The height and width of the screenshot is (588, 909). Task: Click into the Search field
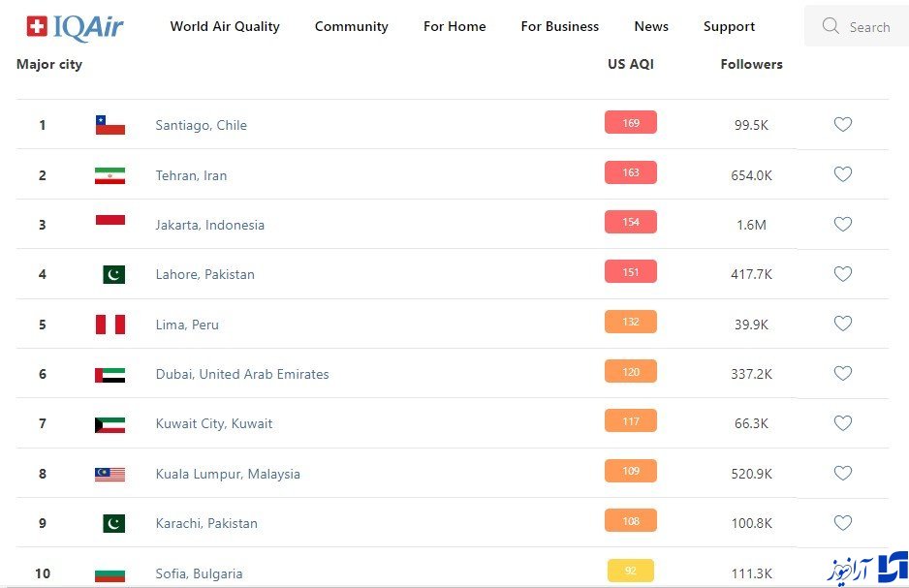[868, 27]
